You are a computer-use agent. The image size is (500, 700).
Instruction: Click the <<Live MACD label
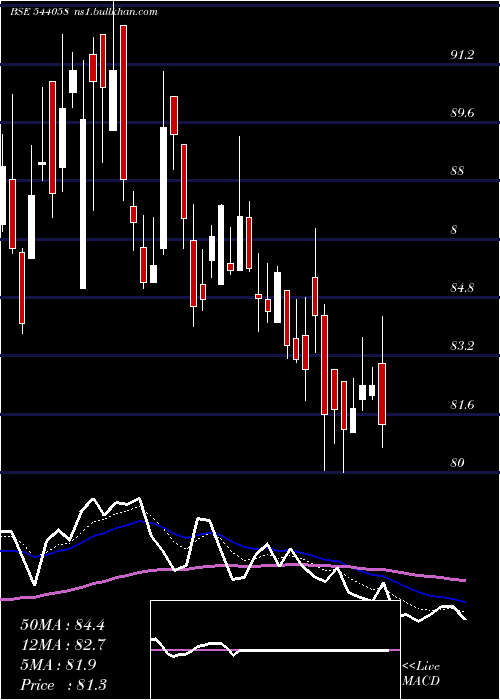click(421, 674)
